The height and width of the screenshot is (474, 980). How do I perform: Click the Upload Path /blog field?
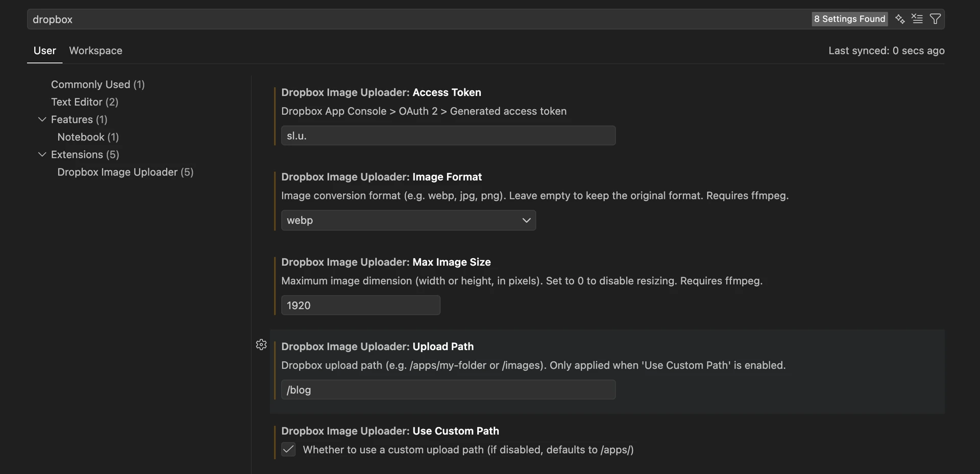coord(448,390)
